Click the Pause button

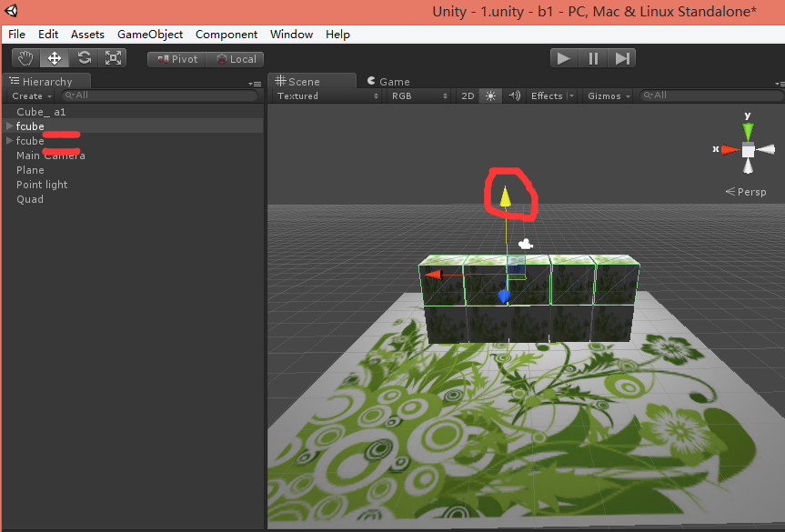point(593,58)
